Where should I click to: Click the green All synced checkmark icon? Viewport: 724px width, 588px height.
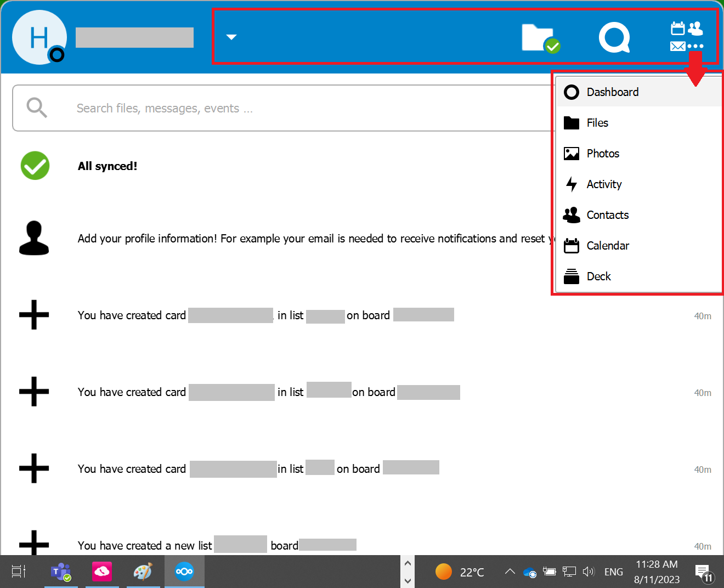35,166
